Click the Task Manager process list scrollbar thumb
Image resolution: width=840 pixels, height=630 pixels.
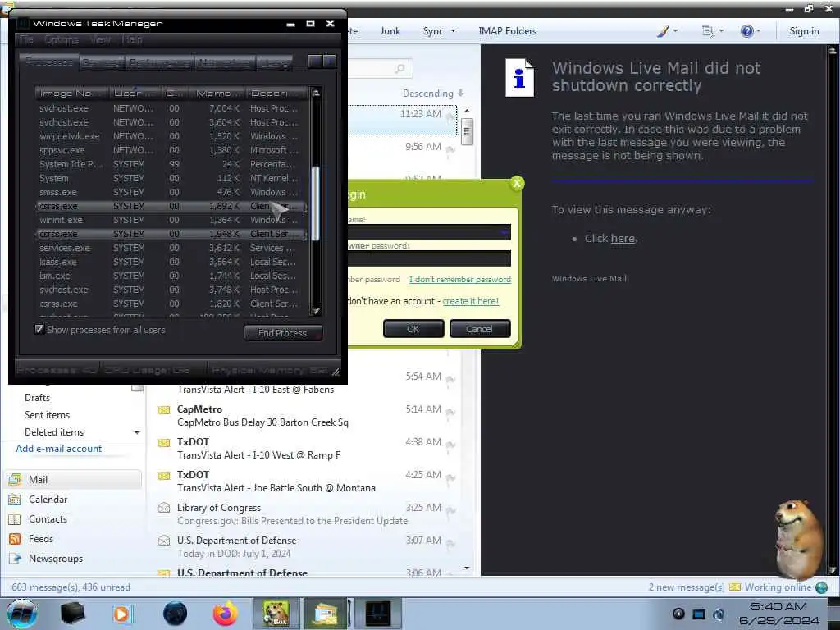coord(316,203)
